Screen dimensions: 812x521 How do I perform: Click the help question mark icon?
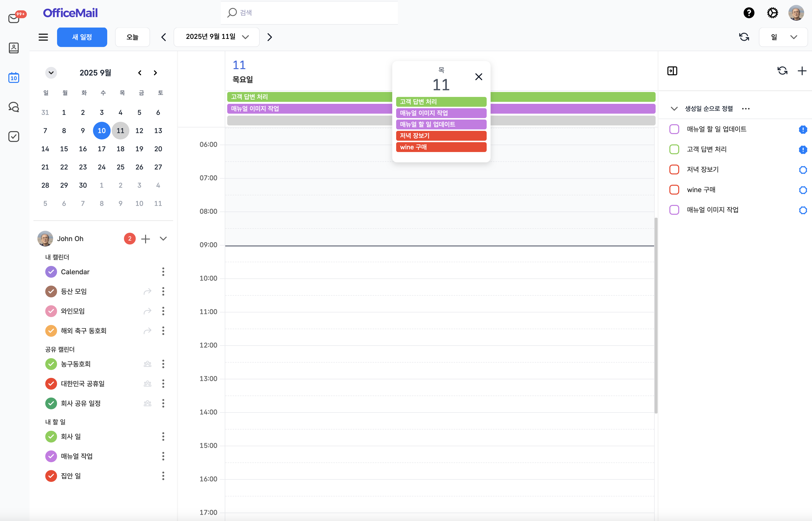point(749,13)
